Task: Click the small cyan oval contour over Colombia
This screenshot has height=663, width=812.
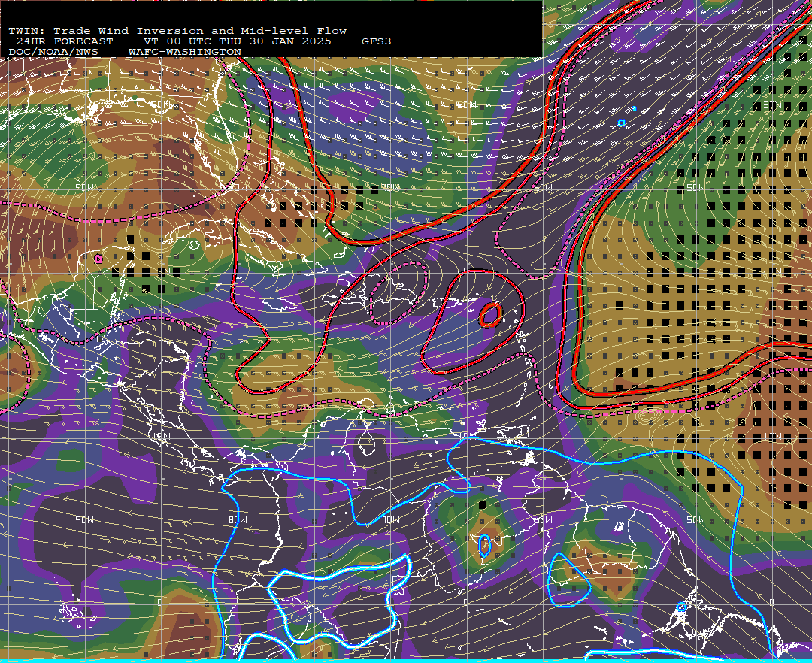Action: pos(484,546)
